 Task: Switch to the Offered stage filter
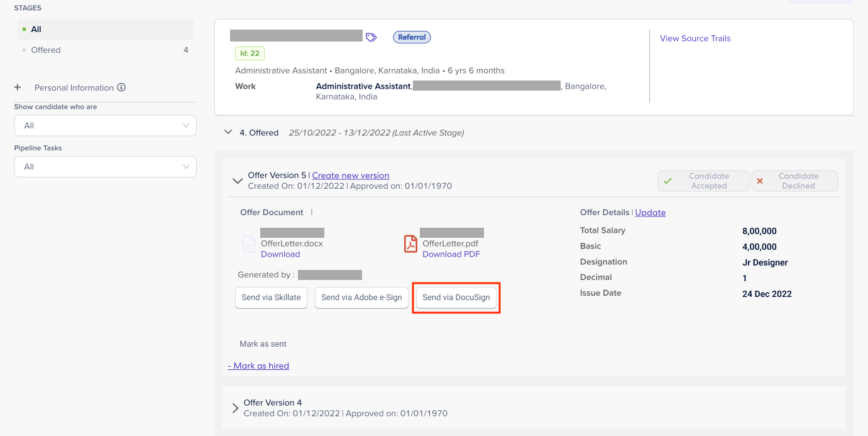tap(46, 50)
